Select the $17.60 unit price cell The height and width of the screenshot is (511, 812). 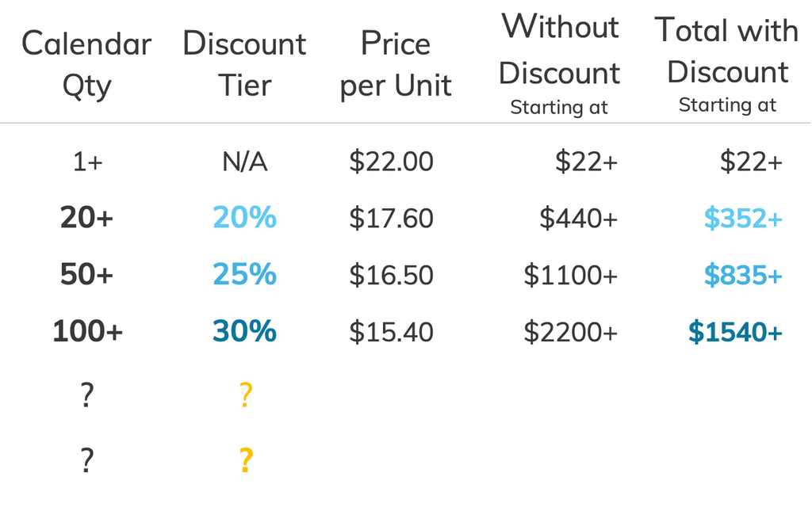tap(391, 218)
